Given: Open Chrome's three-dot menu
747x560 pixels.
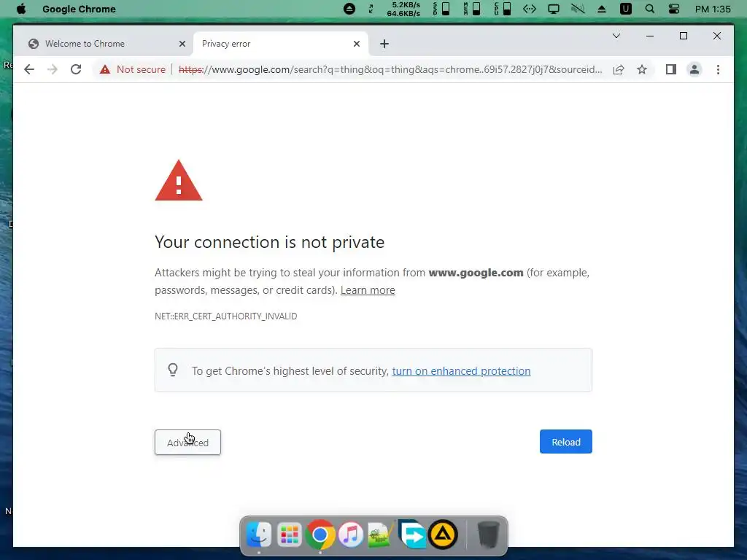Looking at the screenshot, I should coord(718,69).
